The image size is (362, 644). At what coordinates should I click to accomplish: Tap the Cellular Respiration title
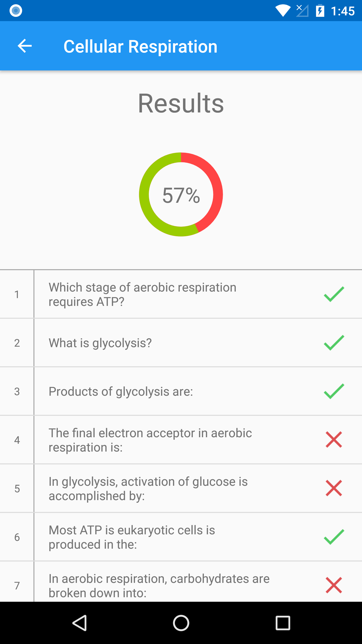tap(140, 47)
